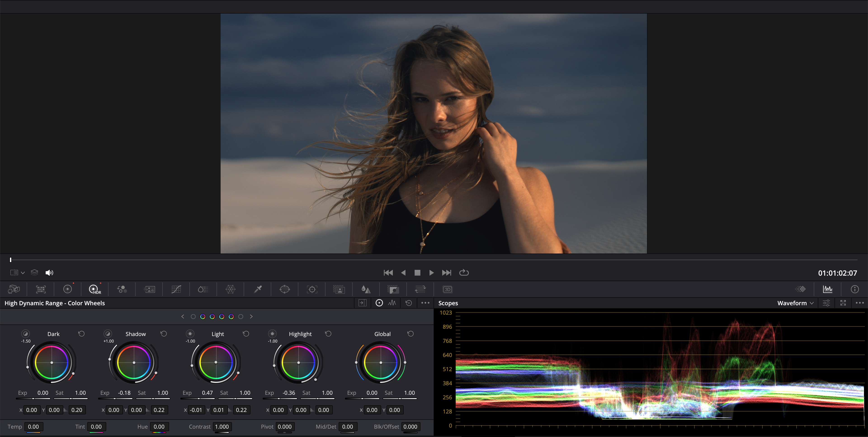The height and width of the screenshot is (437, 868).
Task: Show next HDR zone wheels page
Action: pos(251,316)
